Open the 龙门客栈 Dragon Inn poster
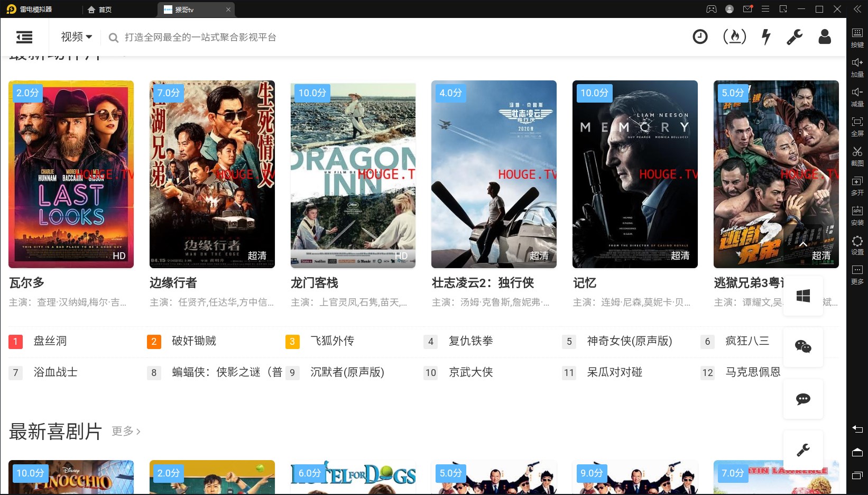Image resolution: width=868 pixels, height=495 pixels. click(353, 174)
